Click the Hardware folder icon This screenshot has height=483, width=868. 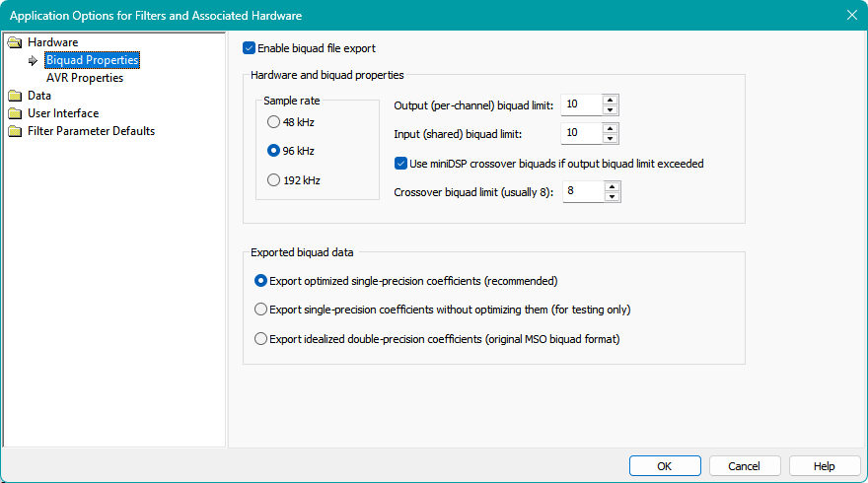pyautogui.click(x=15, y=42)
